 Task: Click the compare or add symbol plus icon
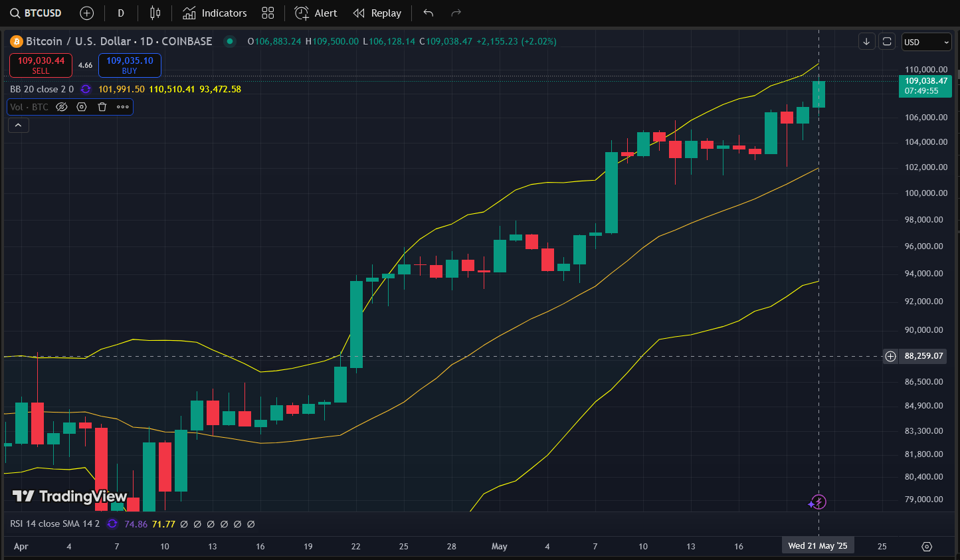pos(86,13)
